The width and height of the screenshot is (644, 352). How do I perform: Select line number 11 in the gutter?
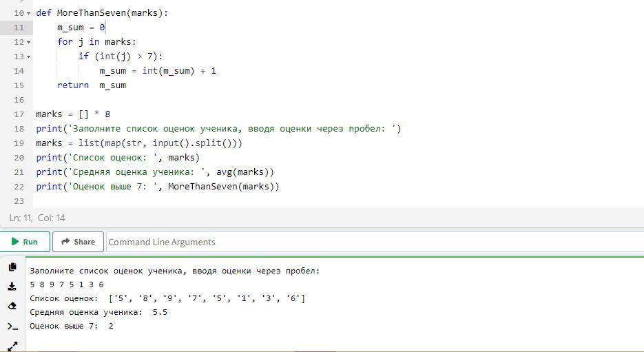19,28
